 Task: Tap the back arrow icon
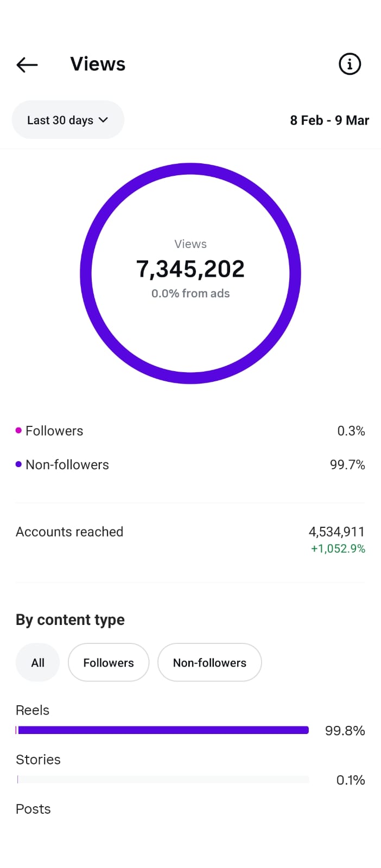[x=27, y=65]
